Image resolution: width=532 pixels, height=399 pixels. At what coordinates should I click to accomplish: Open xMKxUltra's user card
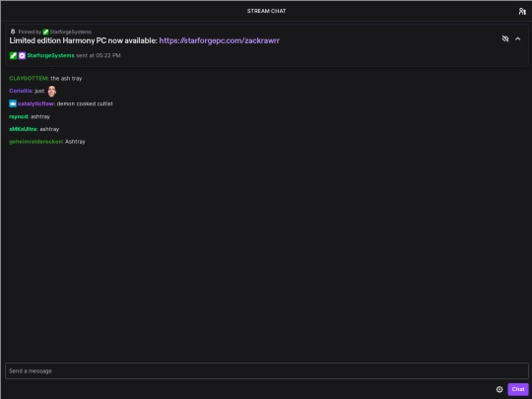click(x=24, y=129)
